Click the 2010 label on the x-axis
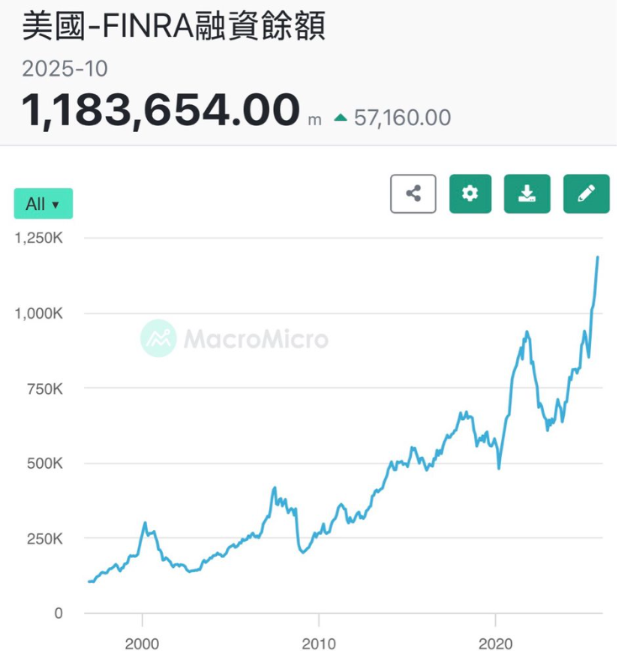 tap(319, 643)
